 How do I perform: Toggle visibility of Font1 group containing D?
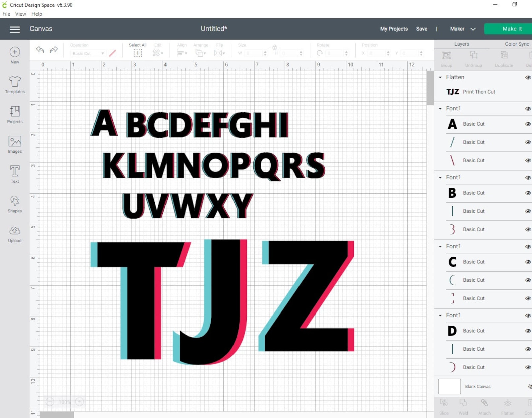coord(528,316)
